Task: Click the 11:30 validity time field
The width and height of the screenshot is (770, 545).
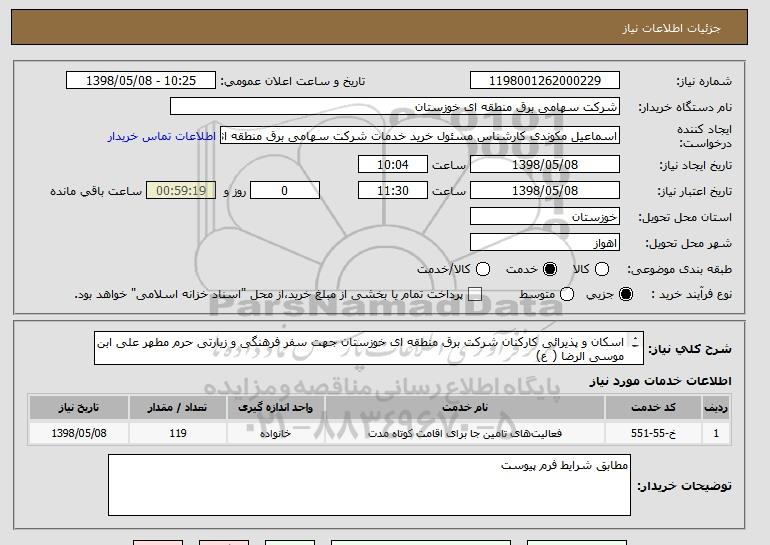Action: [392, 190]
